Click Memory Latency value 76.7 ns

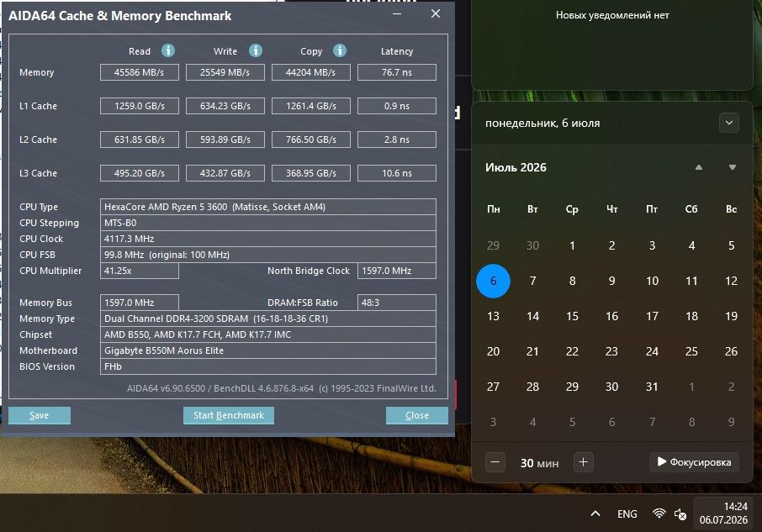pos(396,72)
